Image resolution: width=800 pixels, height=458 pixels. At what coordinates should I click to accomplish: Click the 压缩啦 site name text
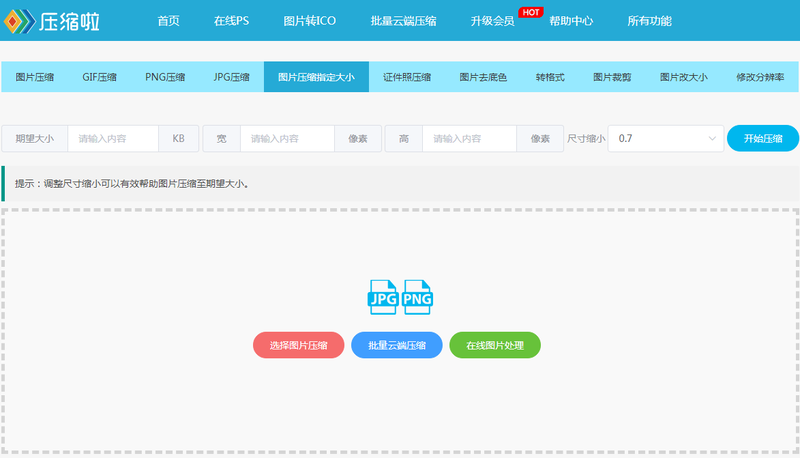[69, 21]
